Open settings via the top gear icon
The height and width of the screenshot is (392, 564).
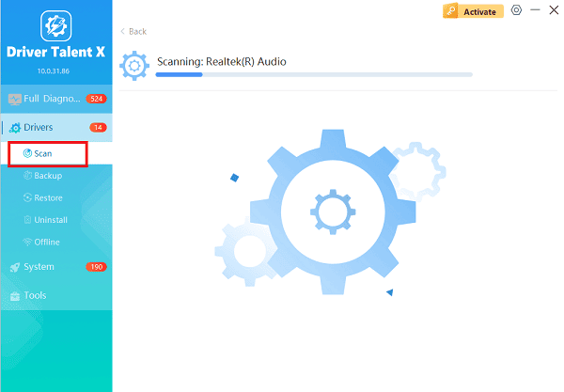(516, 10)
